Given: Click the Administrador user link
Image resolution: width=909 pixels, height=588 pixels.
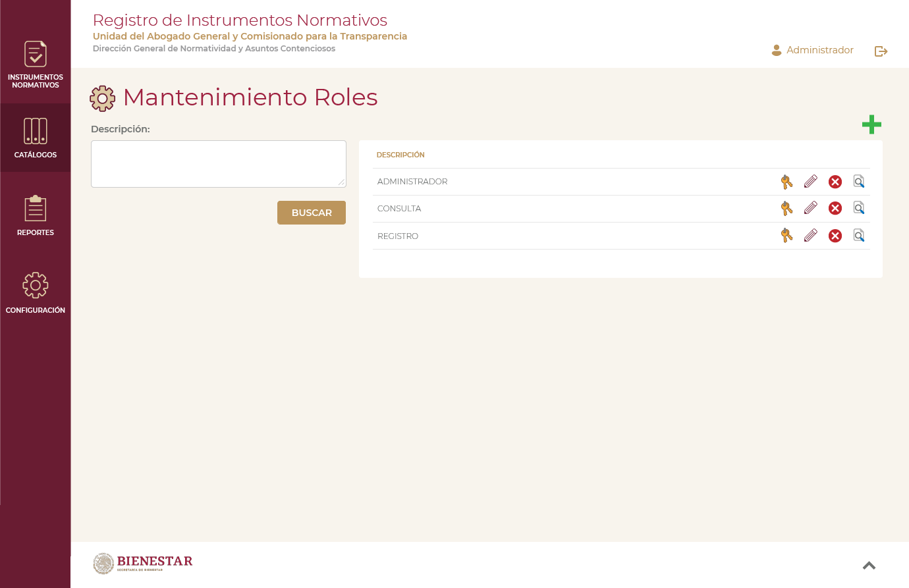Looking at the screenshot, I should [x=813, y=50].
